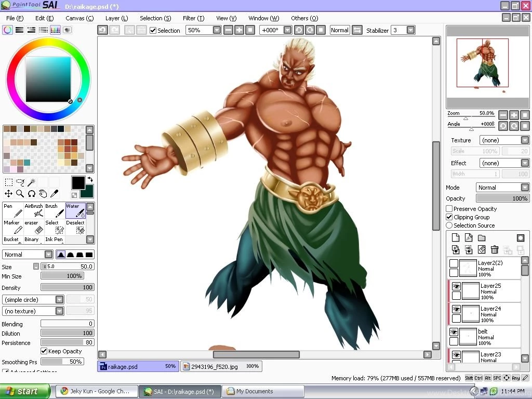This screenshot has width=532, height=399.
Task: Select the rectangular selection tool
Action: pos(9,182)
